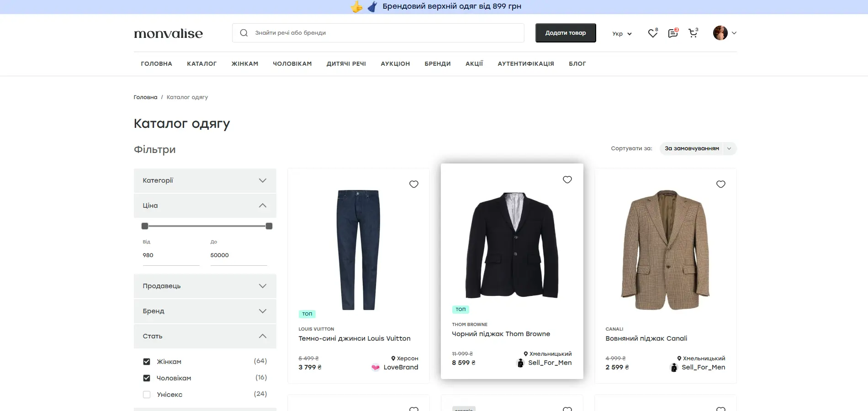Click the search field for items or brands
This screenshot has width=868, height=411.
(x=378, y=33)
